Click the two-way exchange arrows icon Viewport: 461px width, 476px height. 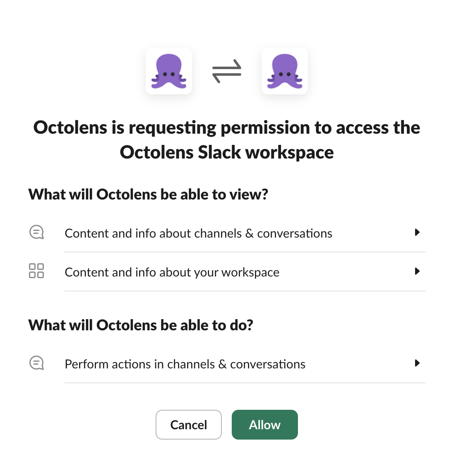point(227,71)
